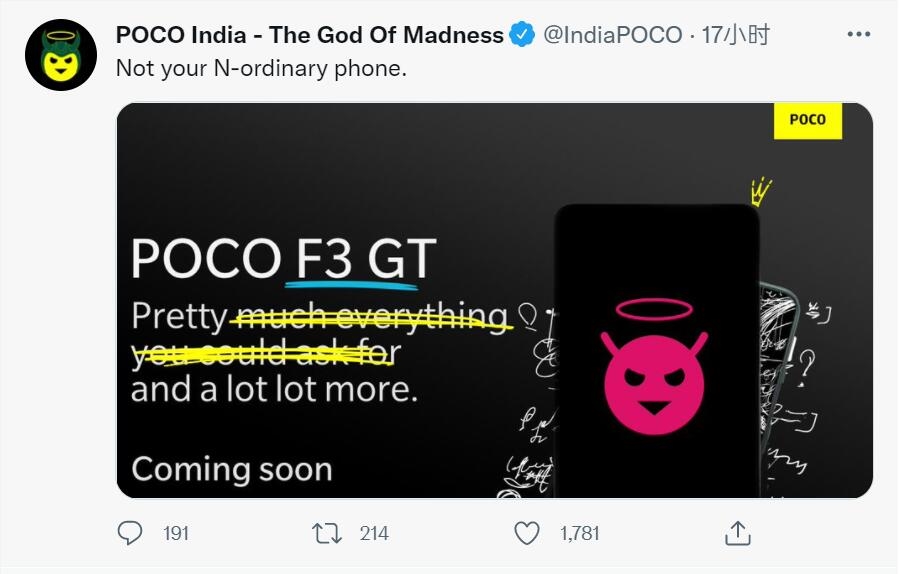Open the tweet's three-dot more menu
This screenshot has width=899, height=574.
pos(859,35)
